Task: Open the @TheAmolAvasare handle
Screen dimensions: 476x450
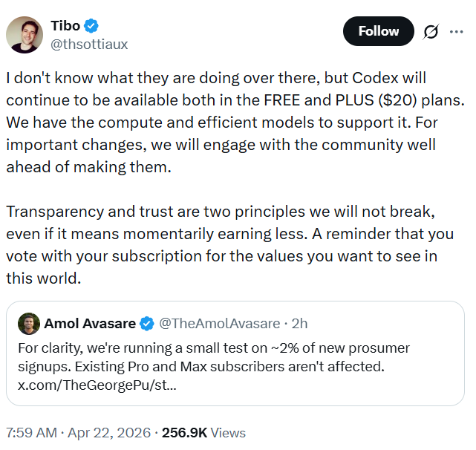Action: point(220,324)
